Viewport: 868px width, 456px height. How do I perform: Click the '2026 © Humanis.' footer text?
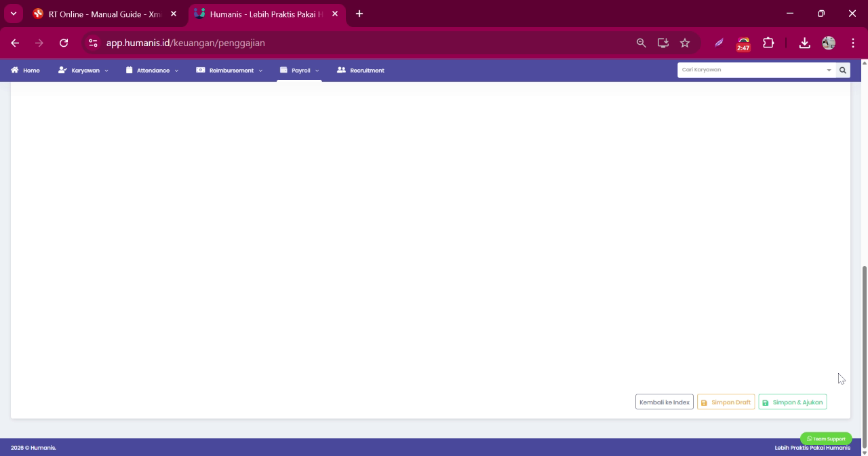click(x=33, y=448)
